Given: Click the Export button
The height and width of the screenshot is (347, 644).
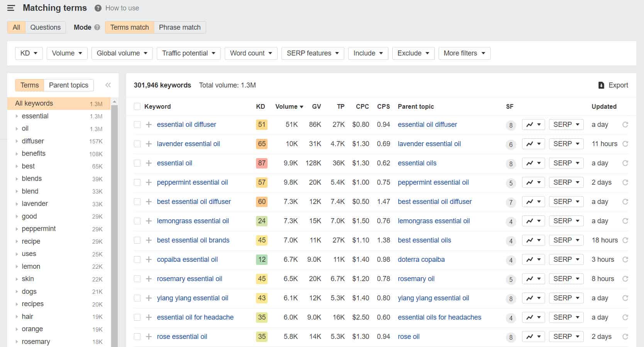Looking at the screenshot, I should coord(613,85).
